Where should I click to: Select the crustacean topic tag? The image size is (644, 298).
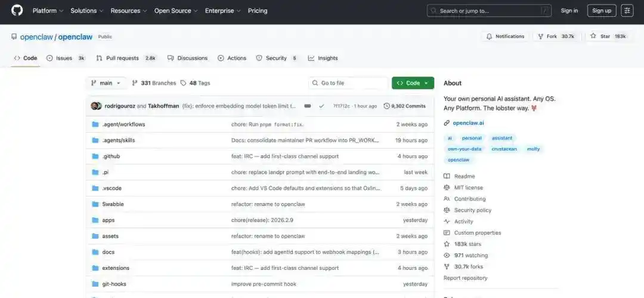coord(504,149)
